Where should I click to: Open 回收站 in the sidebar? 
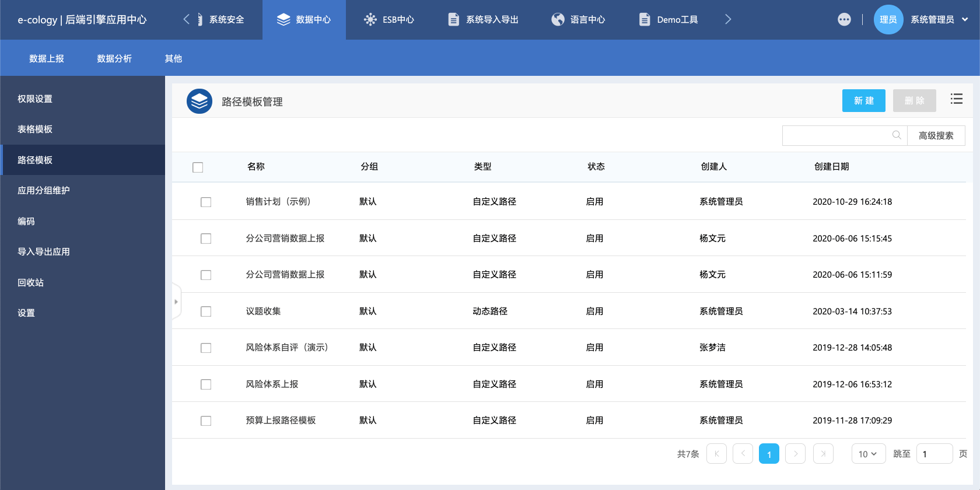point(82,282)
